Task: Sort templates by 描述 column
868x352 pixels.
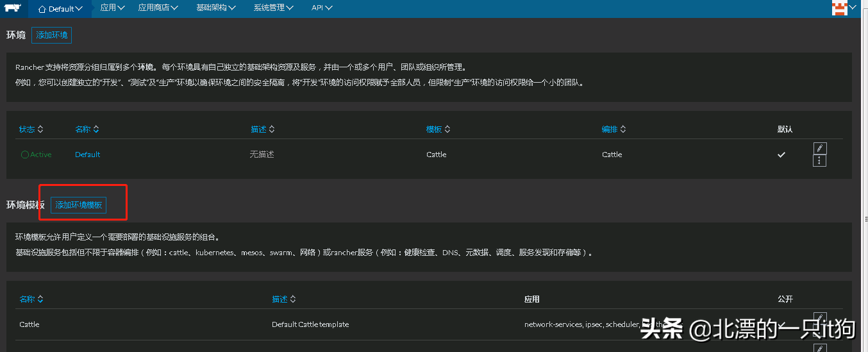Action: pos(284,299)
